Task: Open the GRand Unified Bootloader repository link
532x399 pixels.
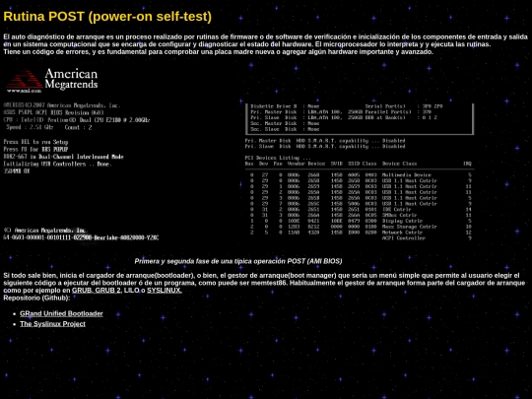Action: (61, 313)
